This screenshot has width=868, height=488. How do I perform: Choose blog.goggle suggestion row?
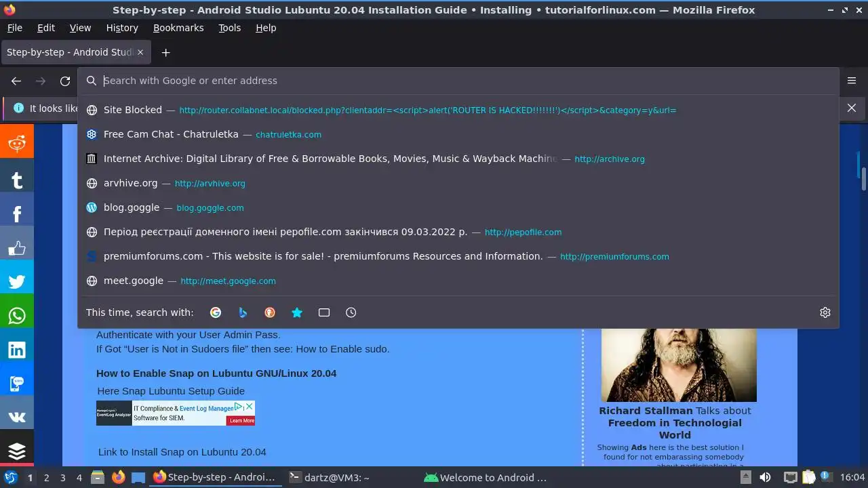[458, 207]
